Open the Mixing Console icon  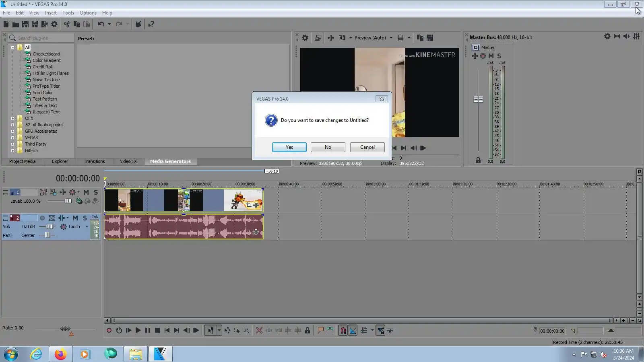[636, 36]
